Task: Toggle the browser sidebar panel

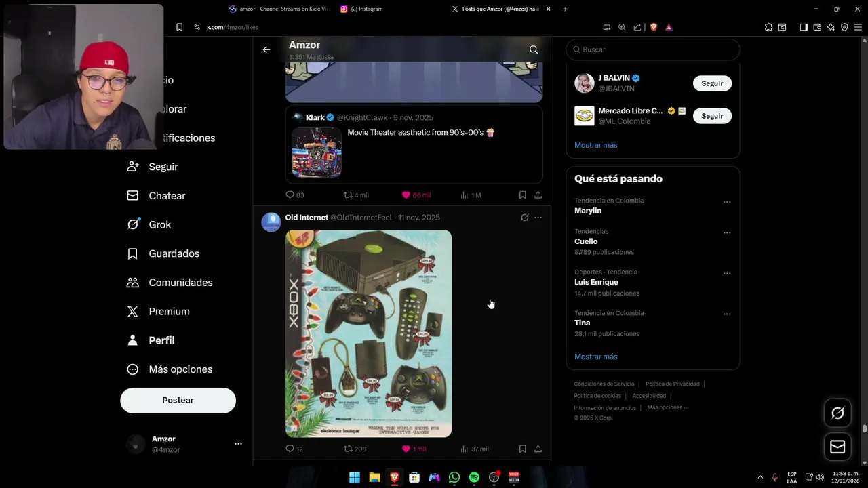Action: (x=804, y=27)
